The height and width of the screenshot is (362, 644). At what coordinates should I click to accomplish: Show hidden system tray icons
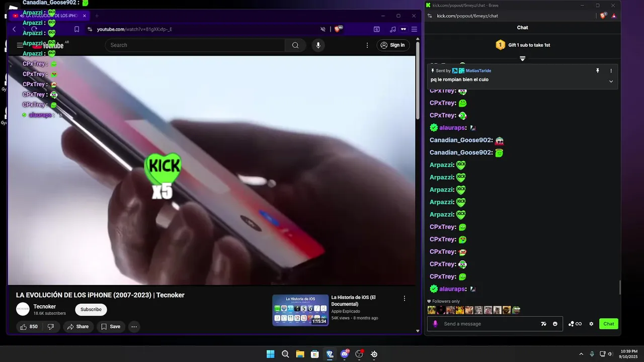581,354
